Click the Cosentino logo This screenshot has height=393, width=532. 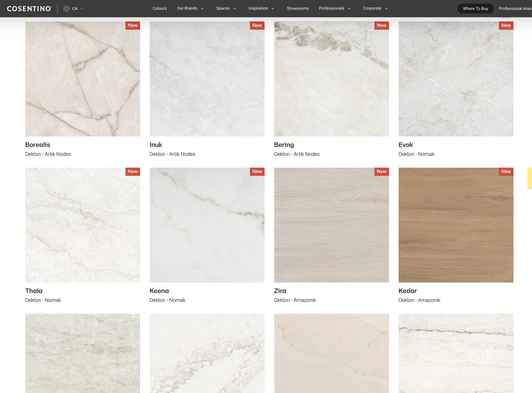pos(30,9)
